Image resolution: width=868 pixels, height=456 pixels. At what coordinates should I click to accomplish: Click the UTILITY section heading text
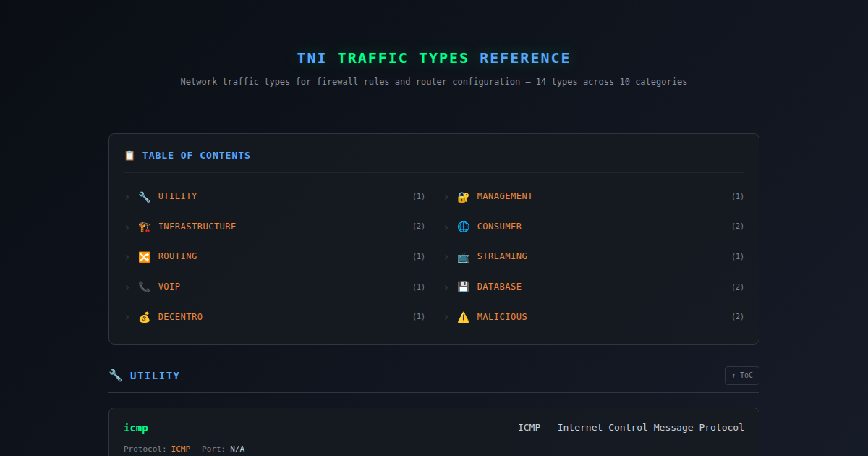coord(155,376)
